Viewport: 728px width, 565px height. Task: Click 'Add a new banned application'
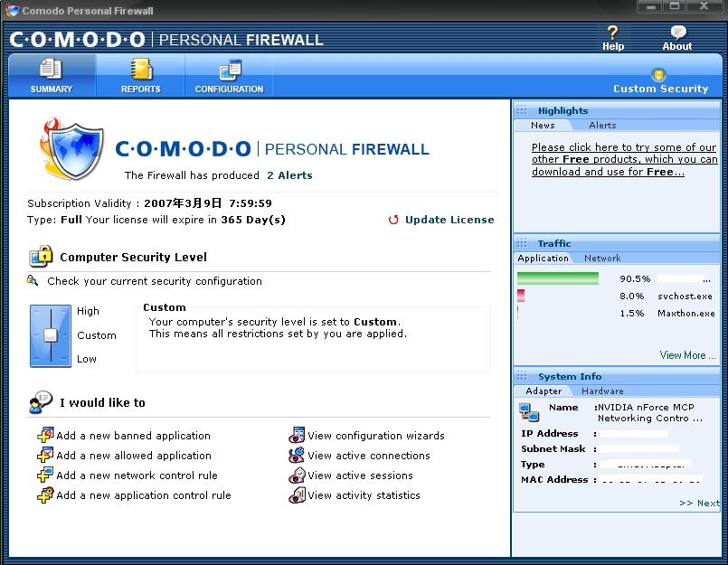point(133,436)
